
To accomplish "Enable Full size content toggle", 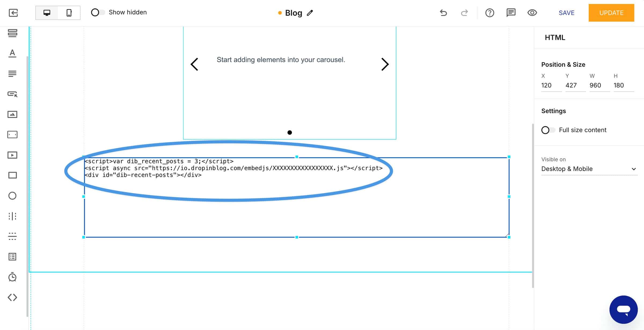I will click(548, 130).
